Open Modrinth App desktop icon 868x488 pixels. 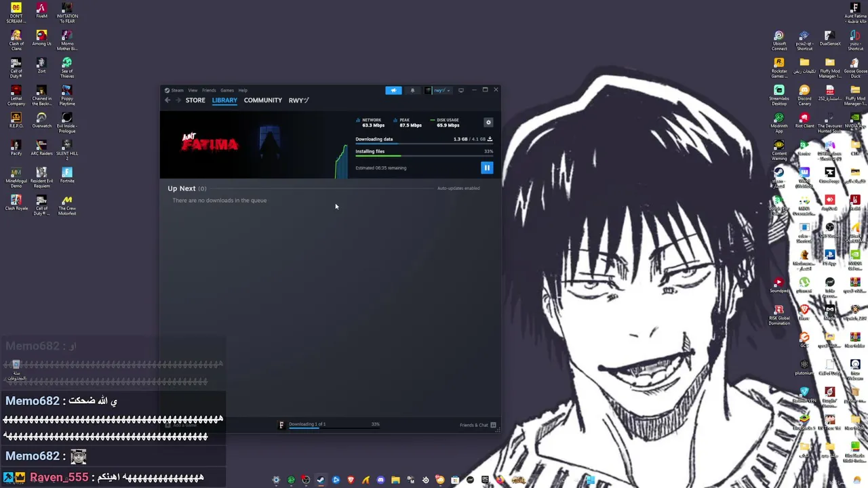coord(779,123)
